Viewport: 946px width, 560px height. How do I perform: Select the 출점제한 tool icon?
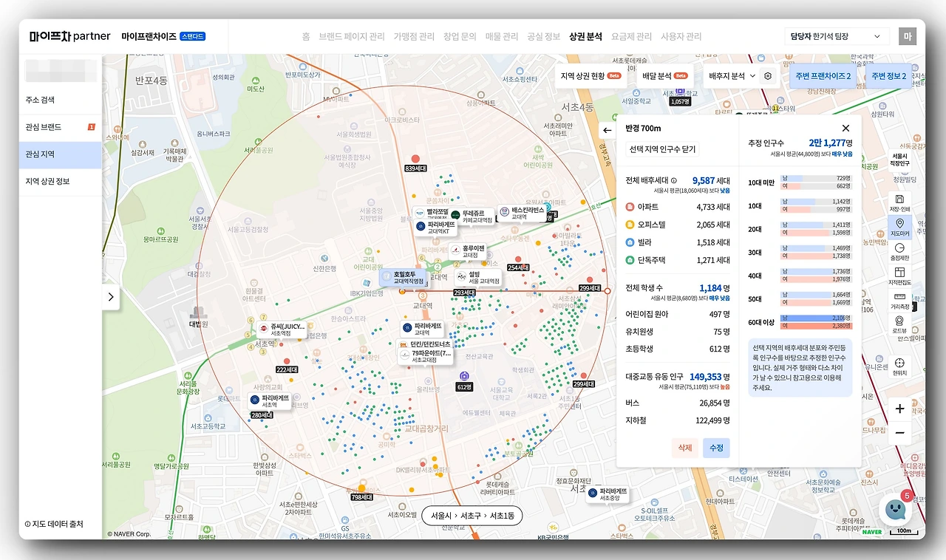click(x=899, y=251)
